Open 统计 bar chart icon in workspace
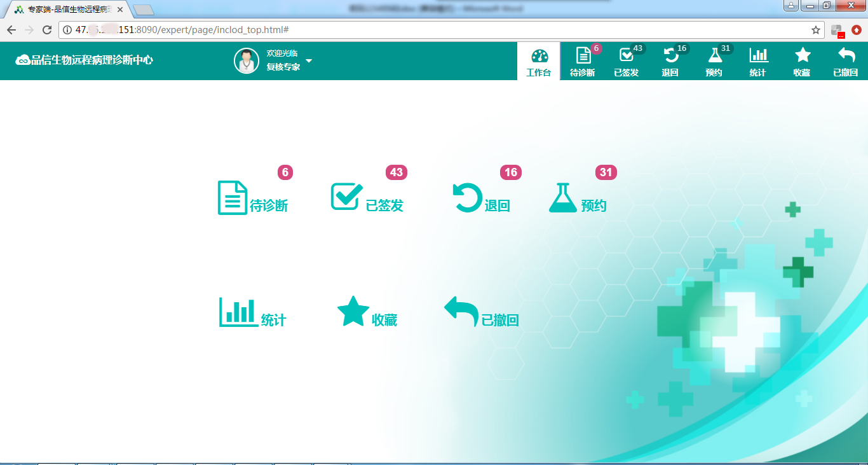 [x=237, y=312]
